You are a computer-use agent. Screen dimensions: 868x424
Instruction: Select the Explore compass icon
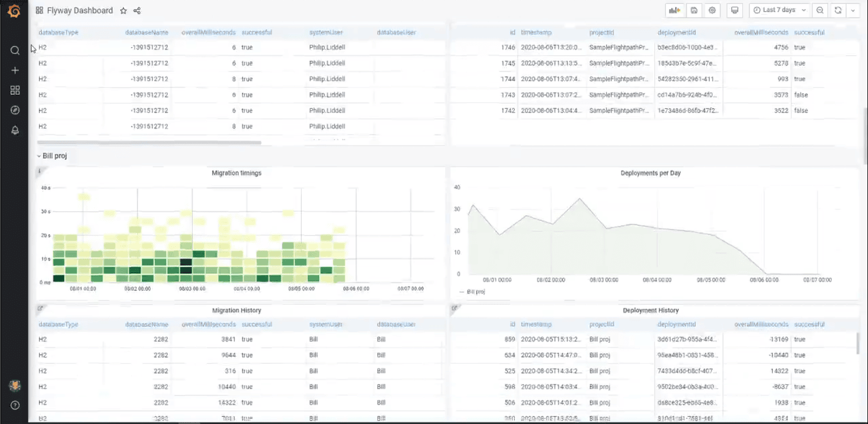tap(15, 110)
